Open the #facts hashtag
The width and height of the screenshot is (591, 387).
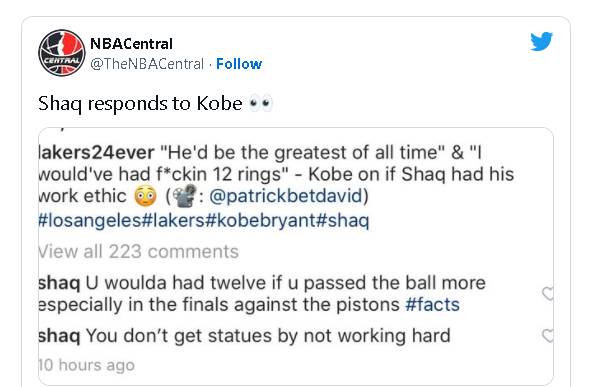pyautogui.click(x=432, y=304)
